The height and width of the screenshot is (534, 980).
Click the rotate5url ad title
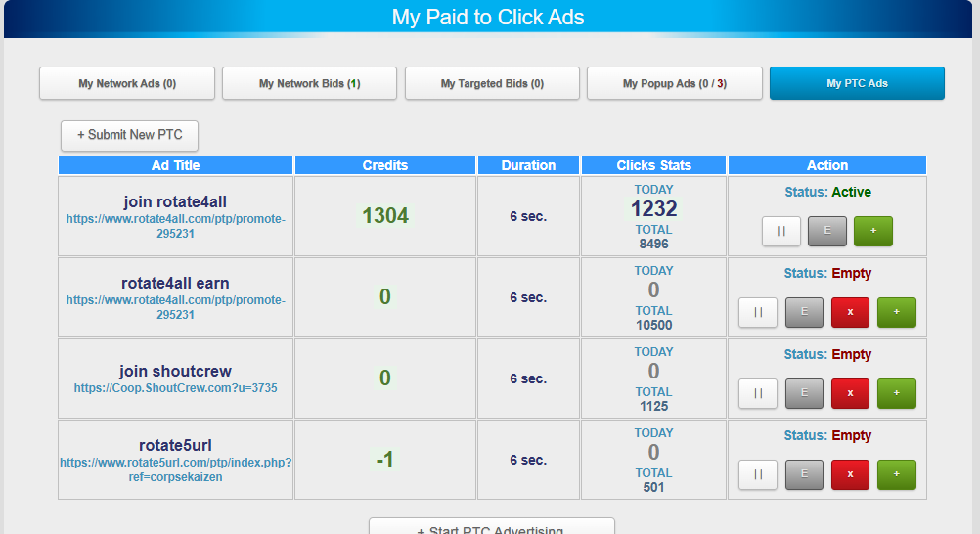[x=175, y=445]
